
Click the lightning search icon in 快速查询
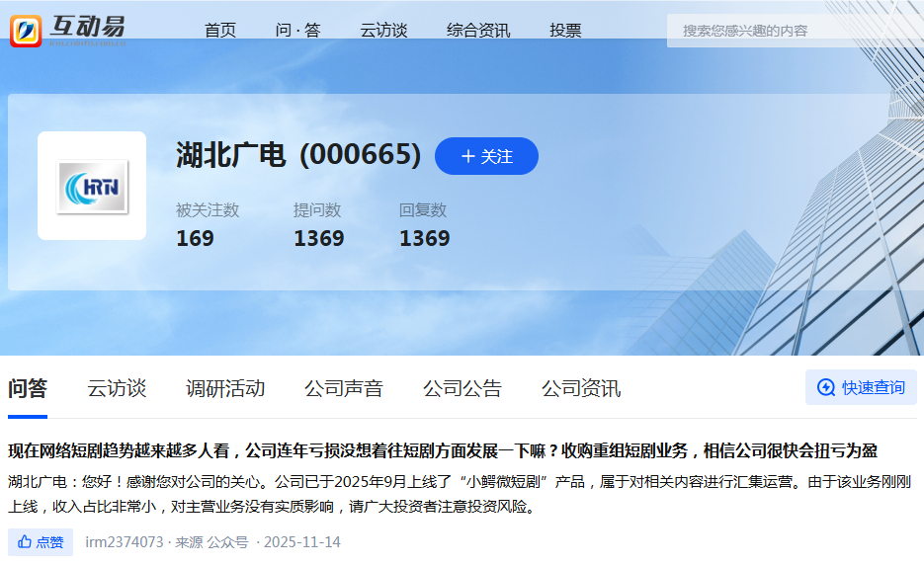[826, 387]
